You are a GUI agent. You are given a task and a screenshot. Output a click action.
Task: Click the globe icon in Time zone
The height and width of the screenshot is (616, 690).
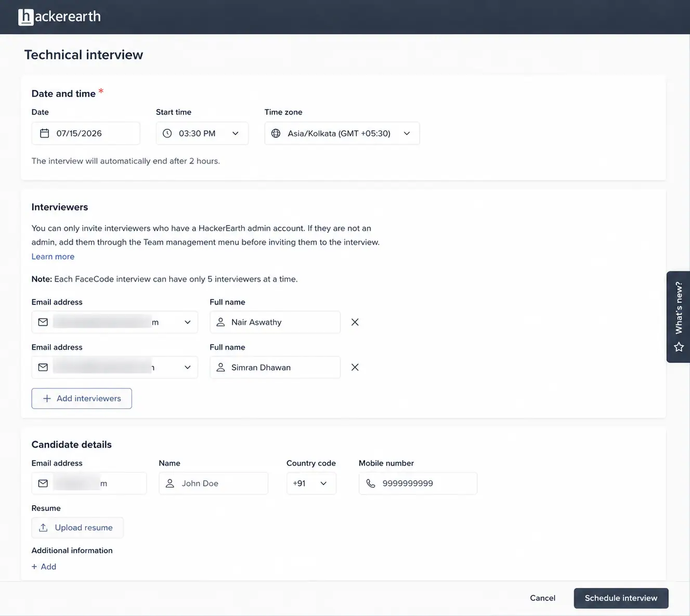[x=276, y=134]
